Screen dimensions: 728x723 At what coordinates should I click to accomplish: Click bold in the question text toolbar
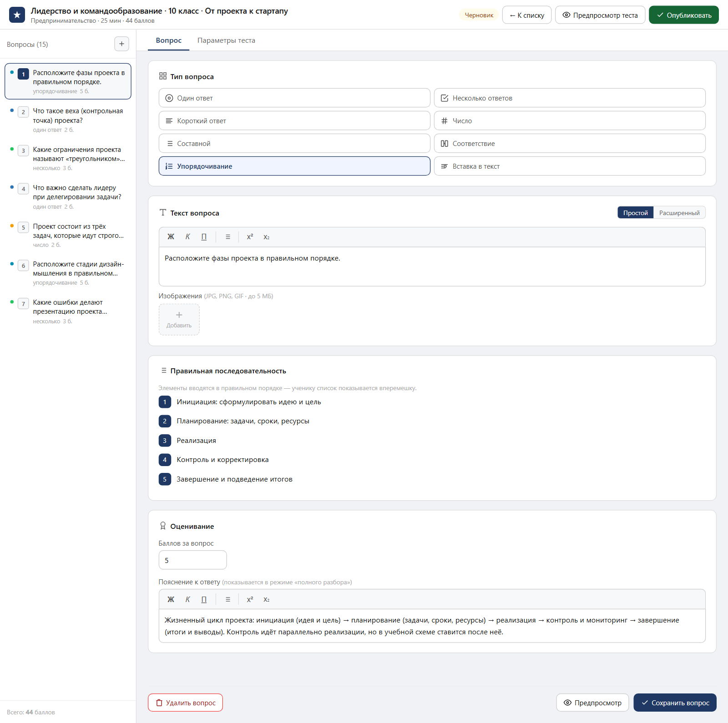(x=171, y=237)
